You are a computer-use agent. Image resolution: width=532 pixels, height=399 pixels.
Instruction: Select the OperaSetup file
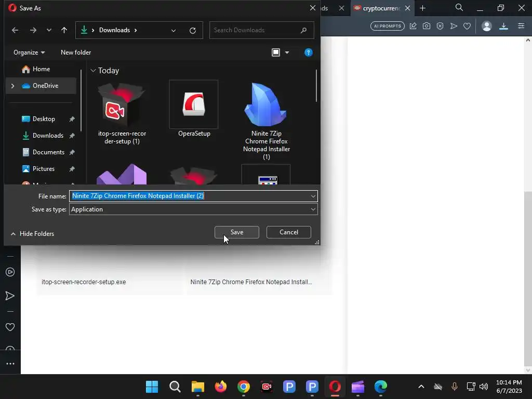(x=194, y=109)
